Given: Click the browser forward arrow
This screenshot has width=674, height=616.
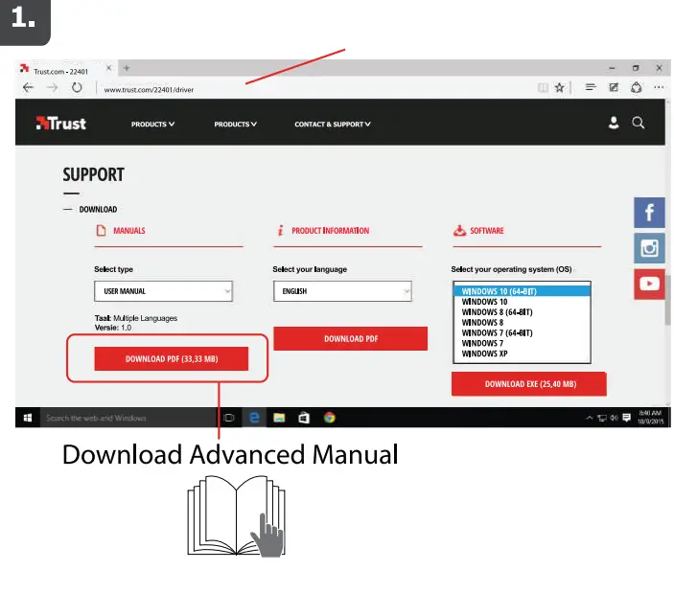Looking at the screenshot, I should [52, 87].
